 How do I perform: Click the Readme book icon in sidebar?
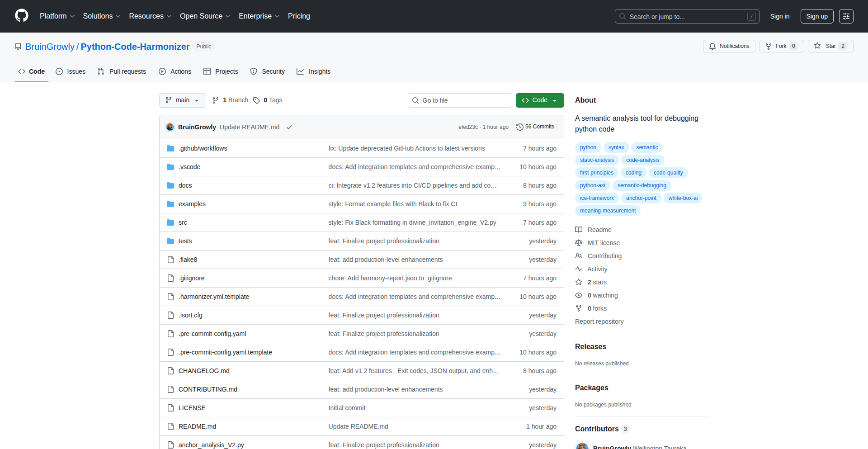[579, 229]
